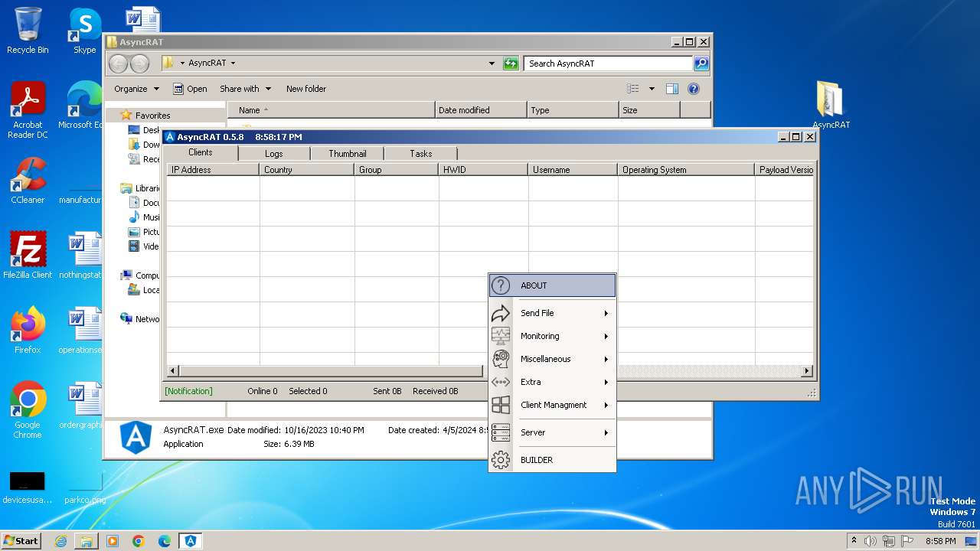Open Share with dropdown in Explorer
The image size is (980, 551).
pos(245,89)
